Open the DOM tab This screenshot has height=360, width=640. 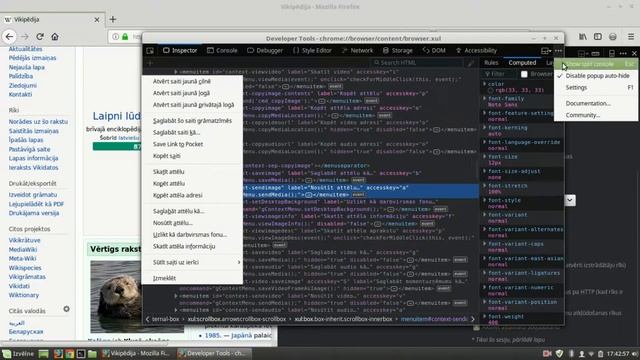(x=434, y=51)
